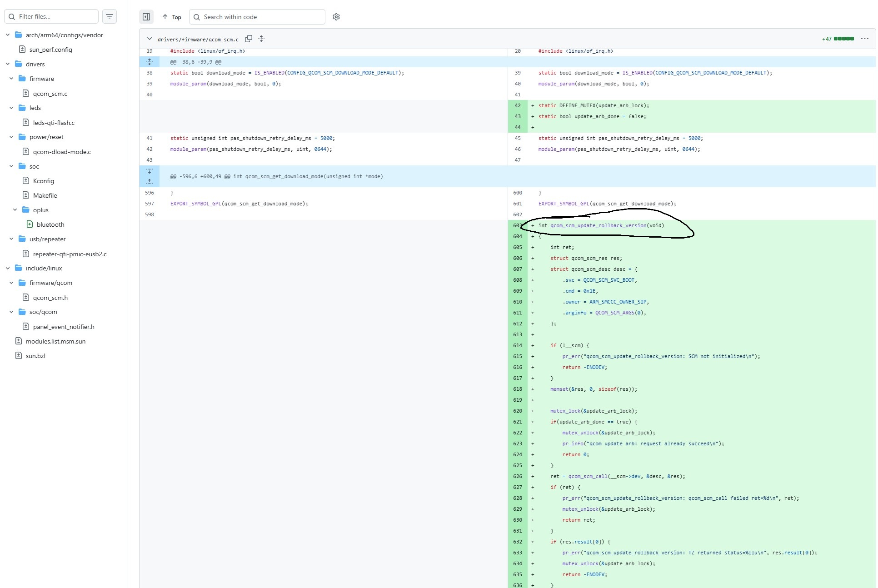
Task: Collapse the file tree sidebar panel
Action: 146,17
